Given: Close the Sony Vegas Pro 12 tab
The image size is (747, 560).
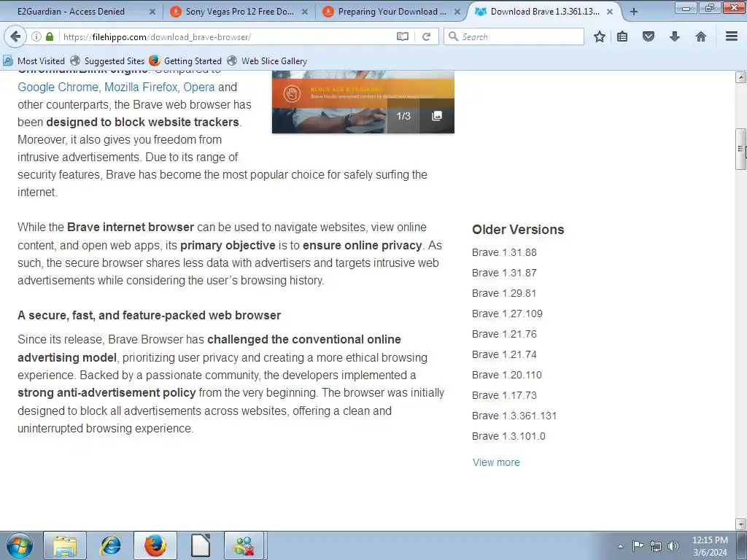Looking at the screenshot, I should tap(305, 12).
